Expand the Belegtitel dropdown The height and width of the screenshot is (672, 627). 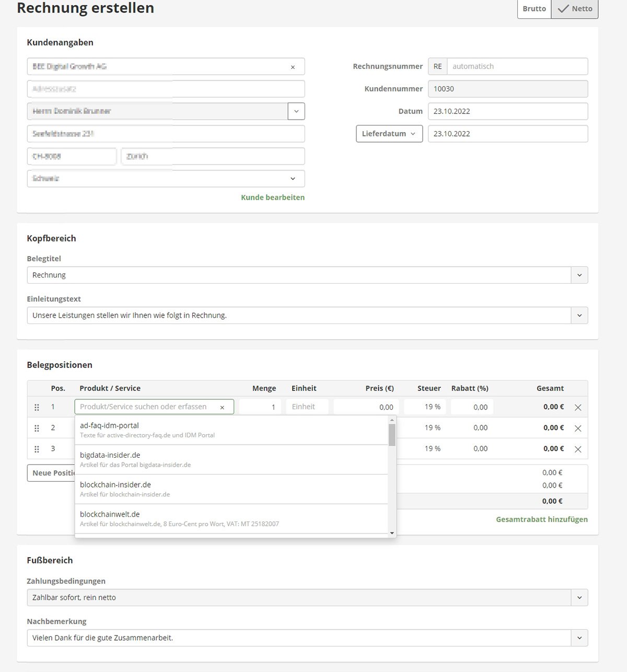tap(579, 275)
